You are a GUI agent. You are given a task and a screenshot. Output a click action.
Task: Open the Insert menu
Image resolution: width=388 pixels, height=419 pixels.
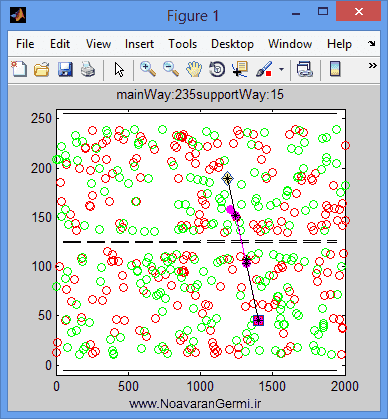139,44
